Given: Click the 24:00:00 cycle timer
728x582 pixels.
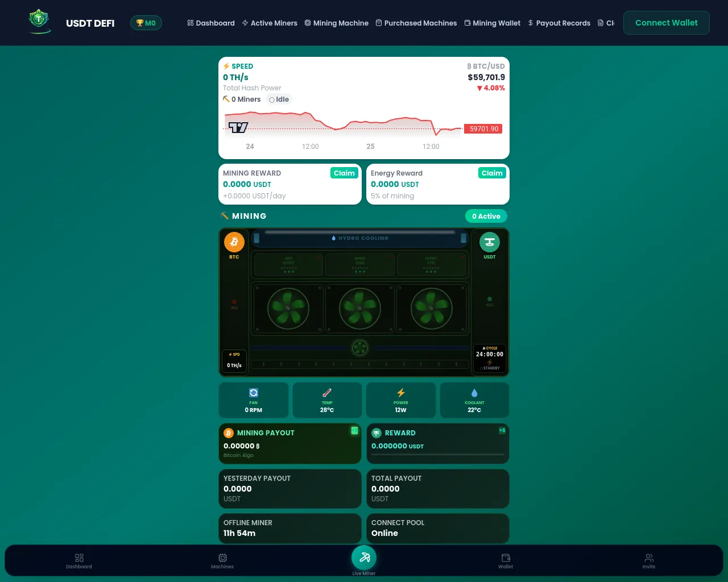Looking at the screenshot, I should click(x=490, y=354).
